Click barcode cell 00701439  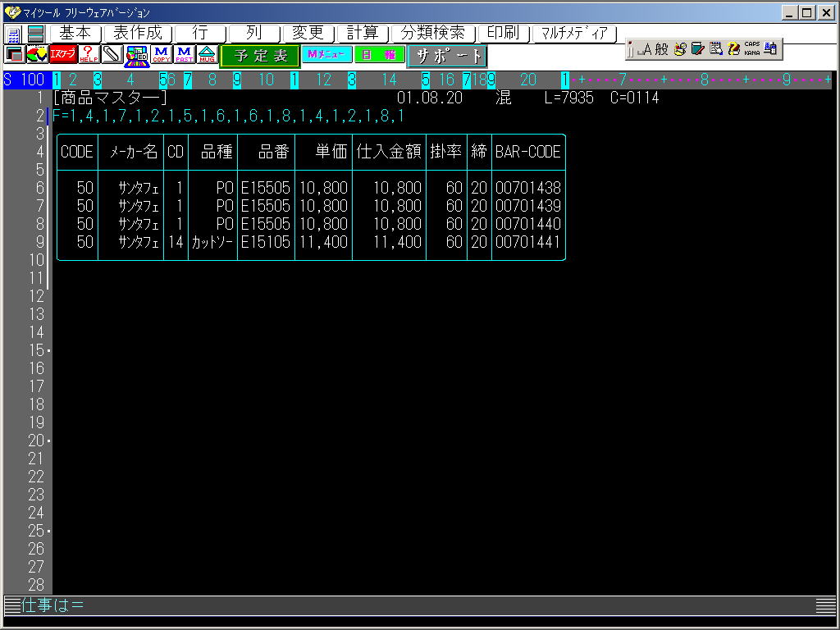tap(528, 206)
